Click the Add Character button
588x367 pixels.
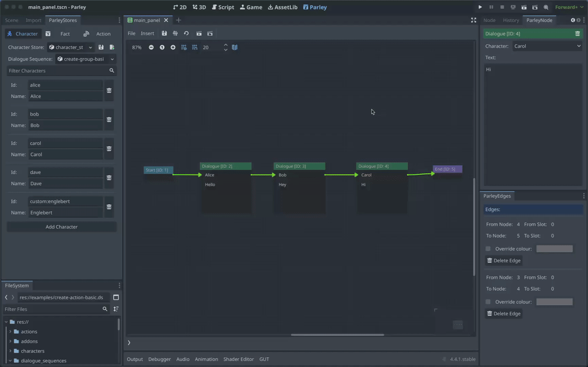coord(61,227)
